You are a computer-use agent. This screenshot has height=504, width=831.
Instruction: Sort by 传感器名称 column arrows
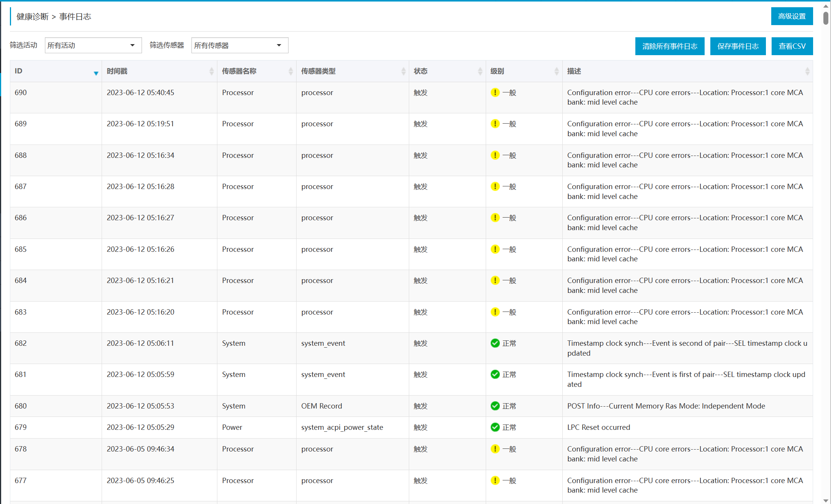(x=291, y=71)
